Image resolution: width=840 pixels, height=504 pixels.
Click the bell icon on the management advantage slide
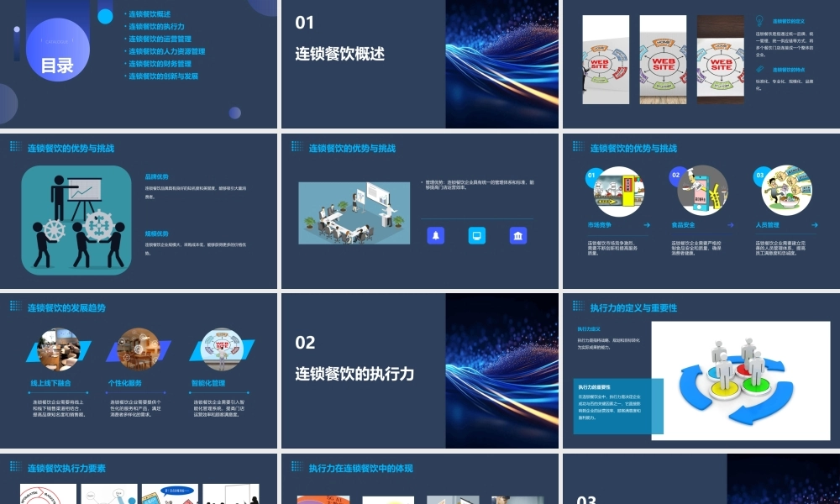(x=435, y=236)
